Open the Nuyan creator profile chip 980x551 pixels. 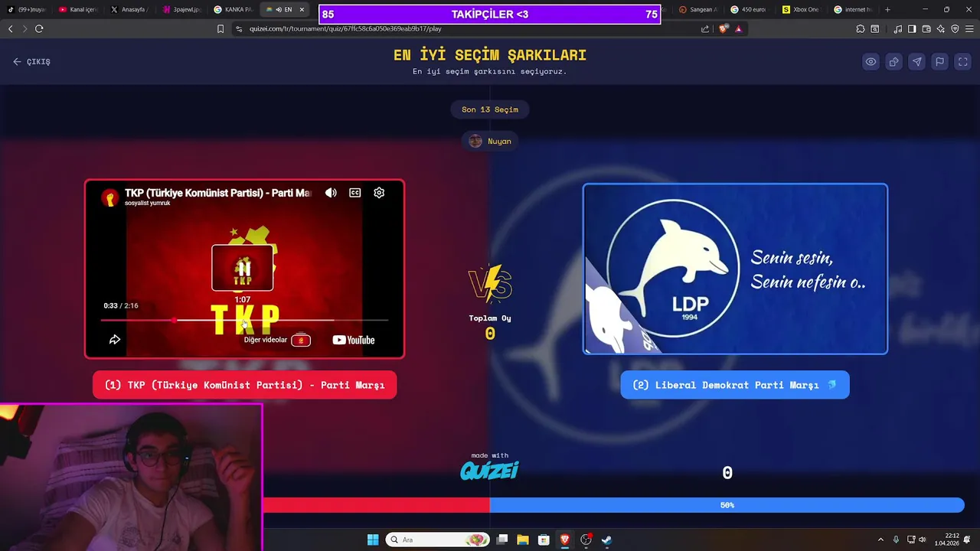coord(490,141)
